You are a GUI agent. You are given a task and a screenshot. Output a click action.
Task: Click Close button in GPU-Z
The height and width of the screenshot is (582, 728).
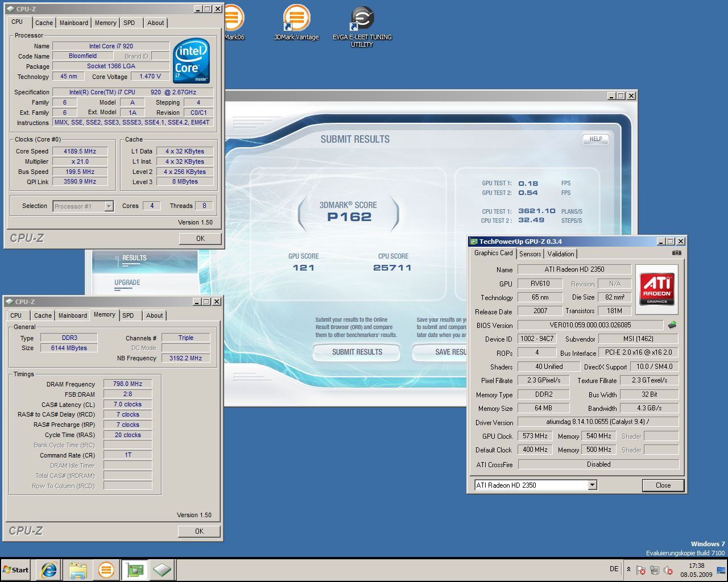663,485
